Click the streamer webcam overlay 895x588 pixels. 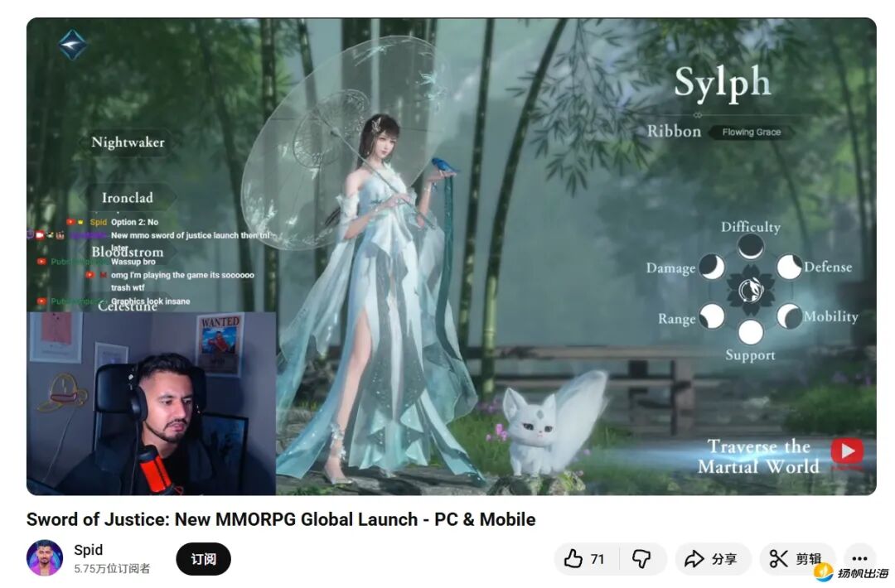click(152, 403)
